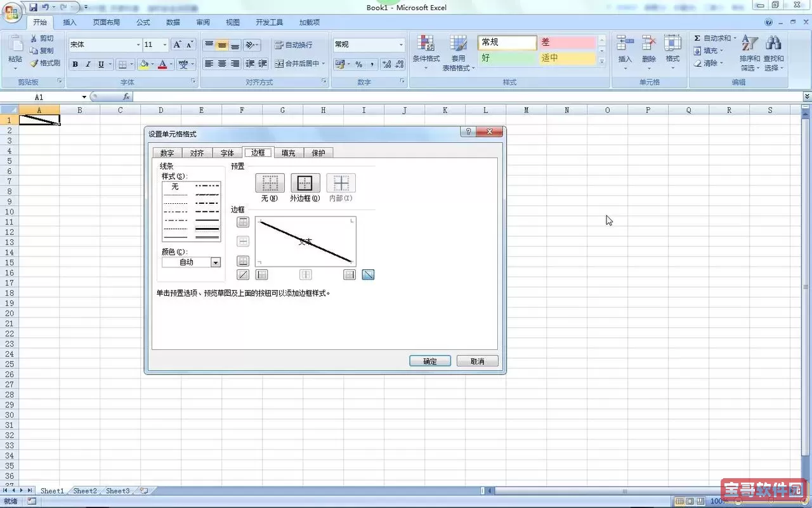Toggle the left border button in dialog
812x508 pixels.
tap(261, 275)
